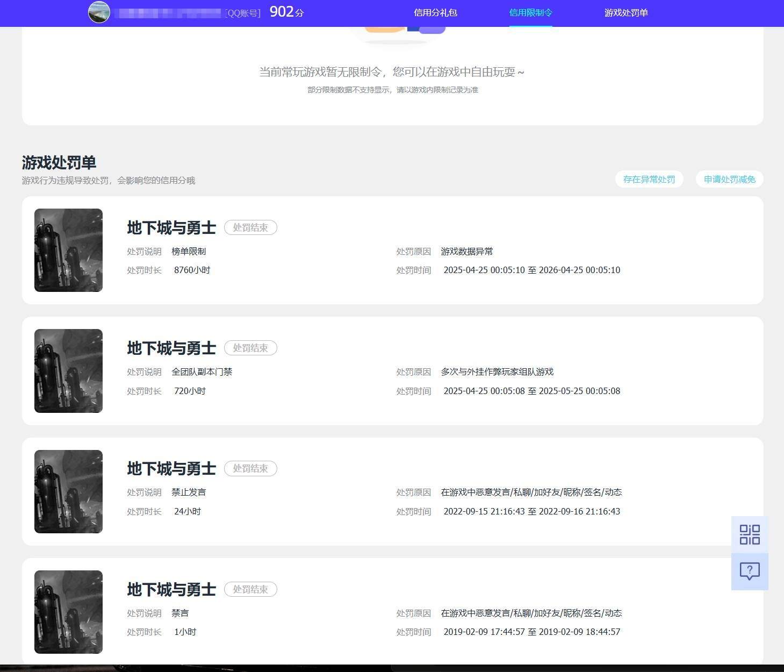
Task: Select the 1小时 penalty duration
Action: coord(185,632)
